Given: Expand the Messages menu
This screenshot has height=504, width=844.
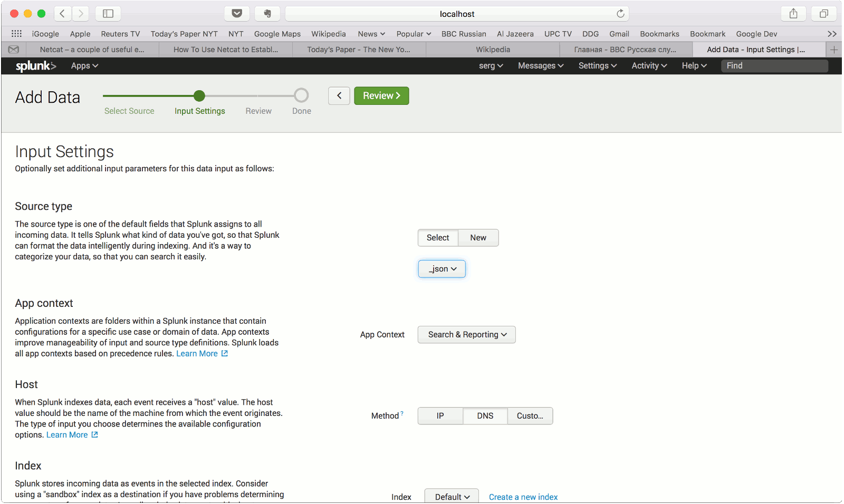Looking at the screenshot, I should [x=541, y=66].
